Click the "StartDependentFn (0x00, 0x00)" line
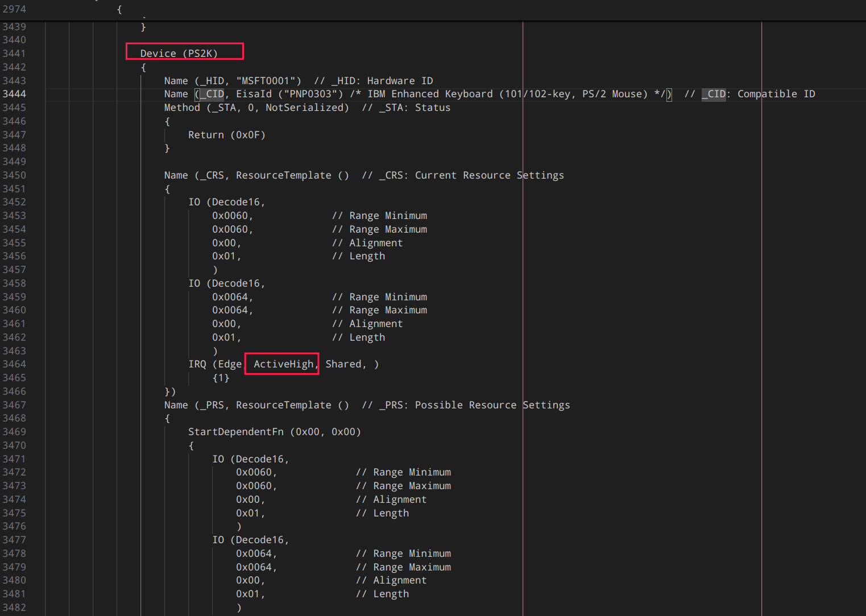Image resolution: width=866 pixels, height=616 pixels. pos(275,432)
